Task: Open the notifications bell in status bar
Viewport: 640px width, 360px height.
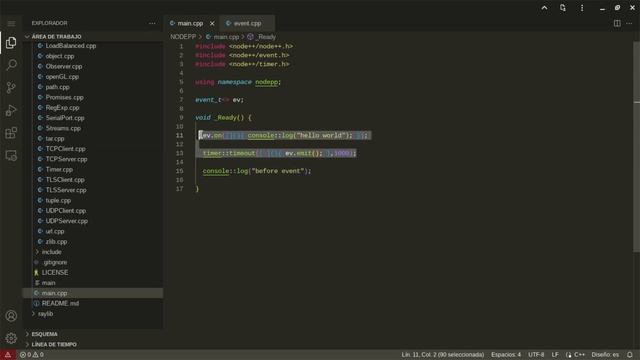Action: coord(630,355)
